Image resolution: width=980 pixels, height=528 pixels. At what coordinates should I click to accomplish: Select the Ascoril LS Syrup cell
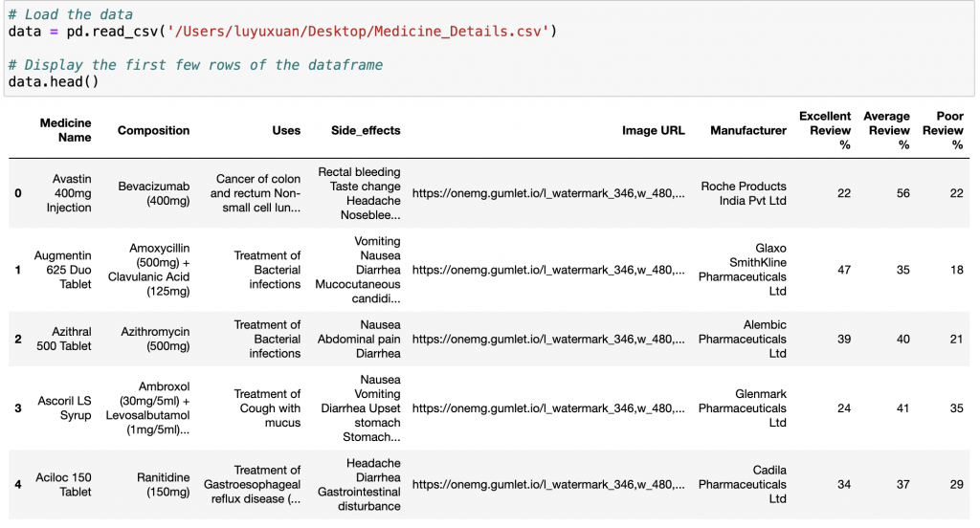pyautogui.click(x=63, y=408)
